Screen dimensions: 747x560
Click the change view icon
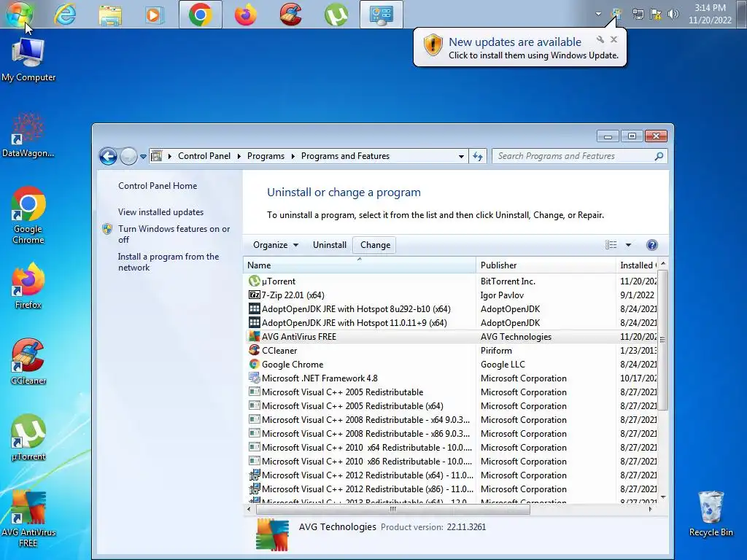coord(611,245)
